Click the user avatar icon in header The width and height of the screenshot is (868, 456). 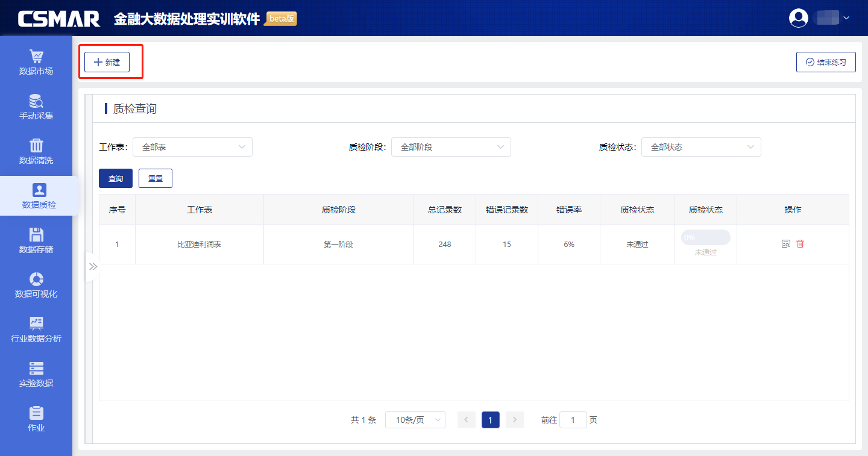pyautogui.click(x=799, y=18)
